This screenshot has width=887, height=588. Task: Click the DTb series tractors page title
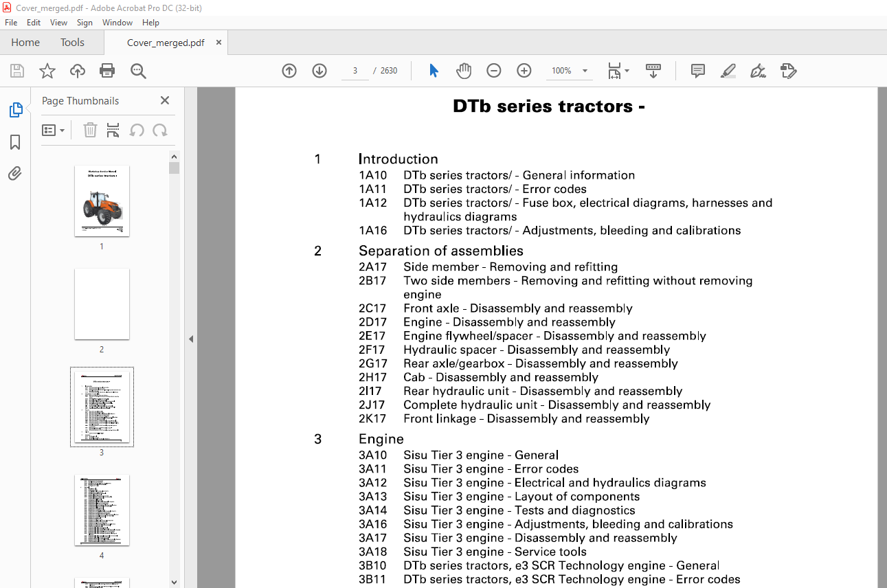548,106
